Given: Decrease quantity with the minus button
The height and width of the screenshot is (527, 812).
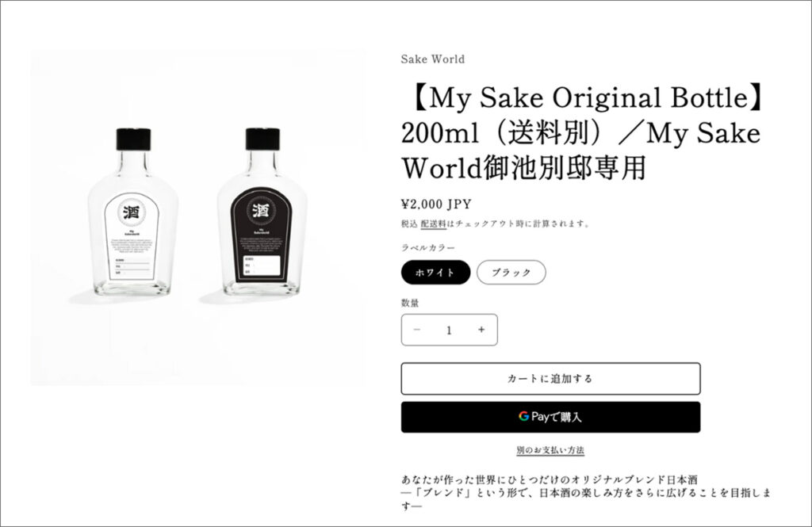Looking at the screenshot, I should pos(417,330).
